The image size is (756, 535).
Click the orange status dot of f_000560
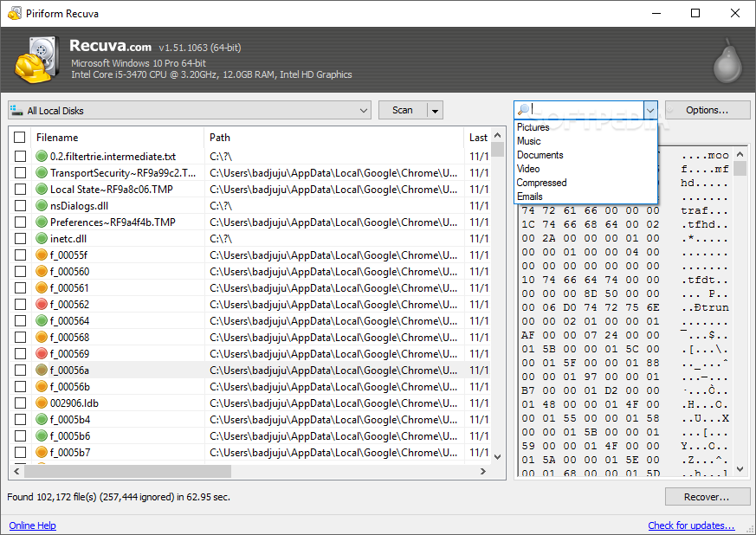coord(42,271)
